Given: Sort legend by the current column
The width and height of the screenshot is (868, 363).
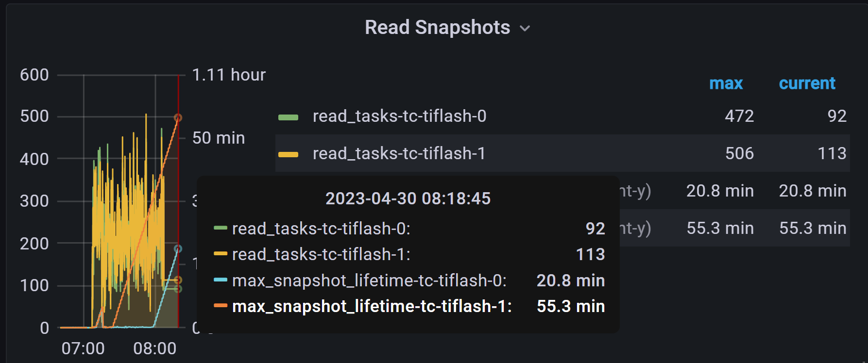Looking at the screenshot, I should pos(807,83).
